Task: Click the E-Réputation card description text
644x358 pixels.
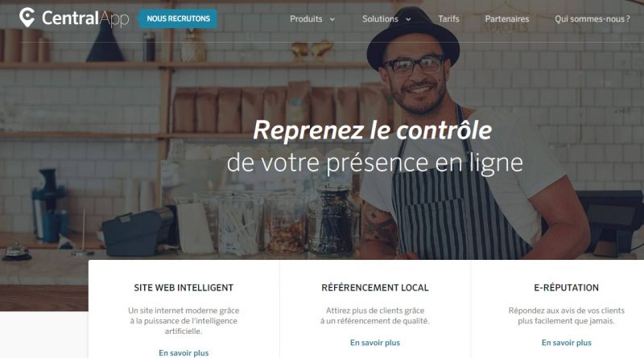Action: pyautogui.click(x=567, y=315)
